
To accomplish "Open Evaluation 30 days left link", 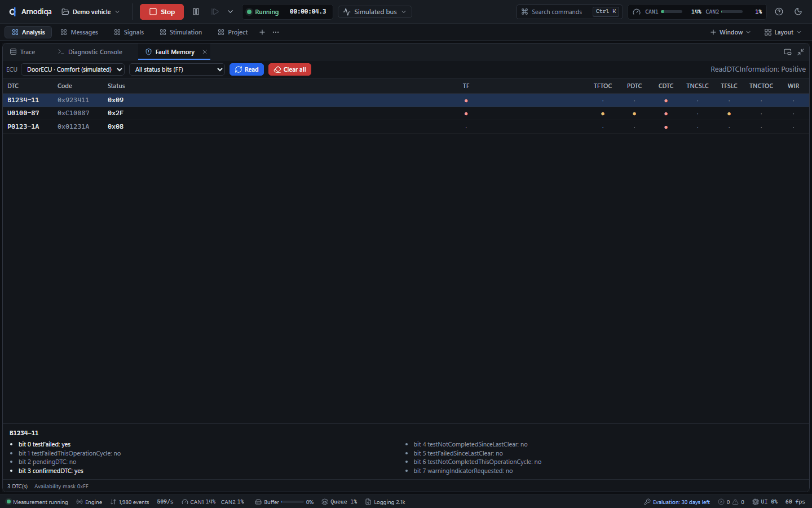I will tap(677, 502).
